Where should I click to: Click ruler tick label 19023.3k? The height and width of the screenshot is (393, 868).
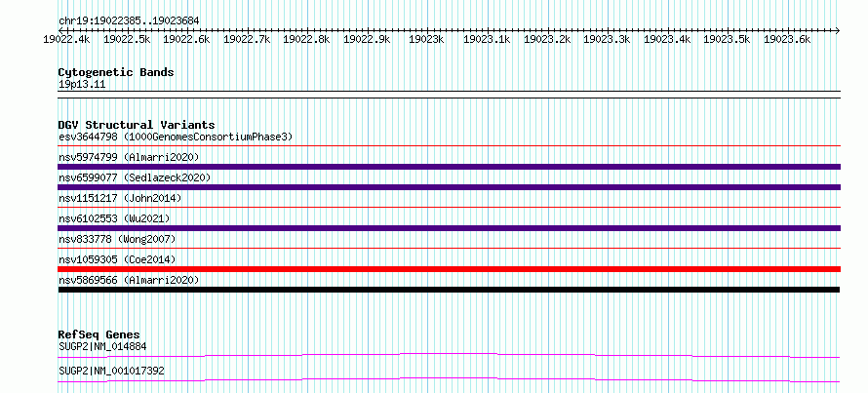[x=607, y=39]
